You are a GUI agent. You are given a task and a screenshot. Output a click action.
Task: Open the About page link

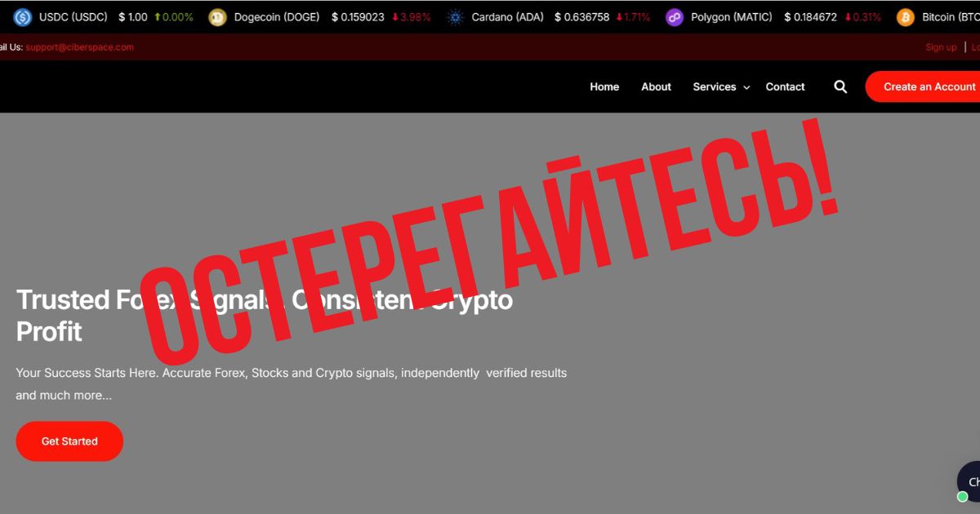coord(656,86)
